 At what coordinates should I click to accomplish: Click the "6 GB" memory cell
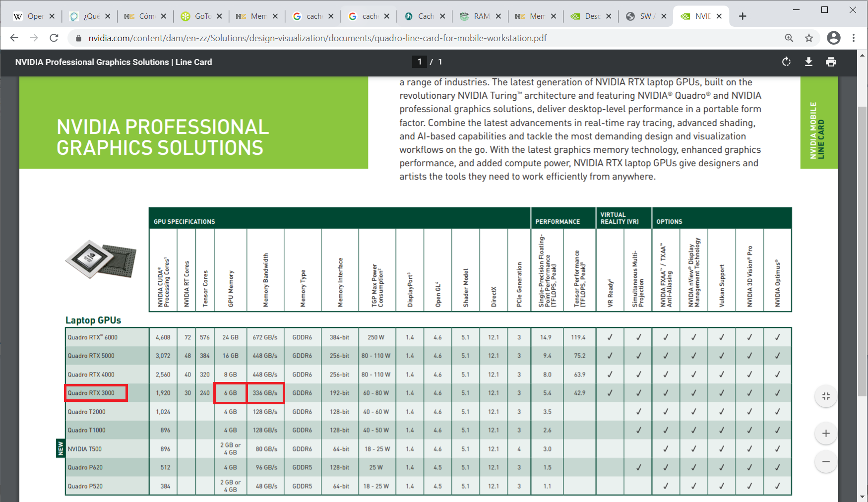coord(231,393)
